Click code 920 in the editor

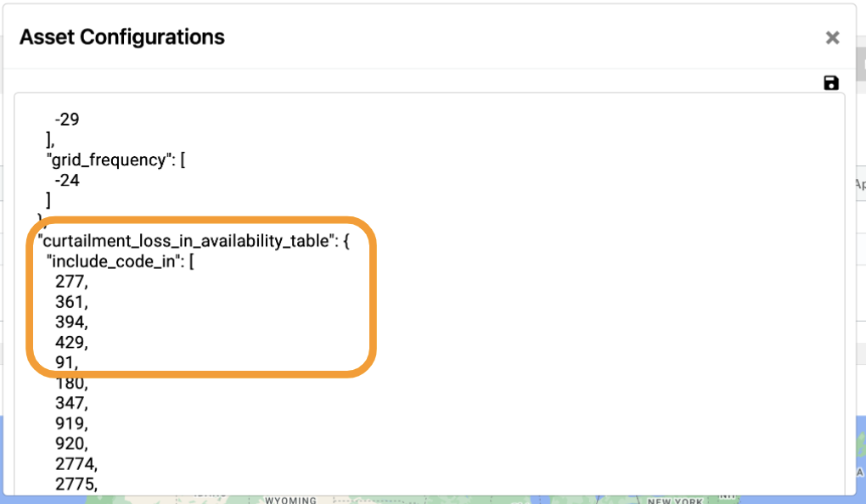click(x=71, y=443)
